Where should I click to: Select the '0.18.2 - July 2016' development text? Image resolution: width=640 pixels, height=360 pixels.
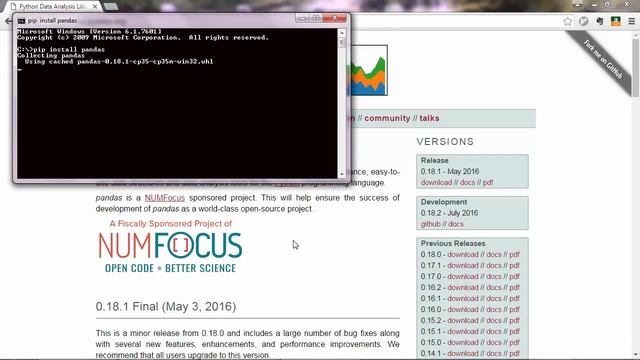coord(449,213)
